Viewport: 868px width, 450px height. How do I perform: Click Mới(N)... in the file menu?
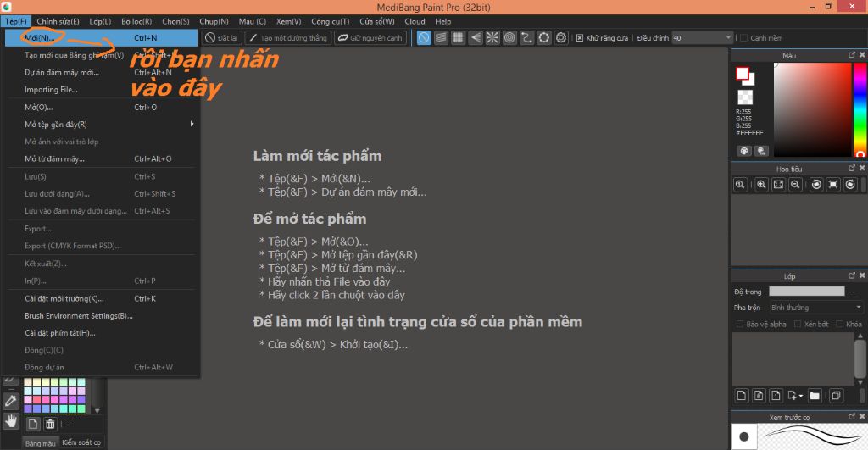point(102,37)
